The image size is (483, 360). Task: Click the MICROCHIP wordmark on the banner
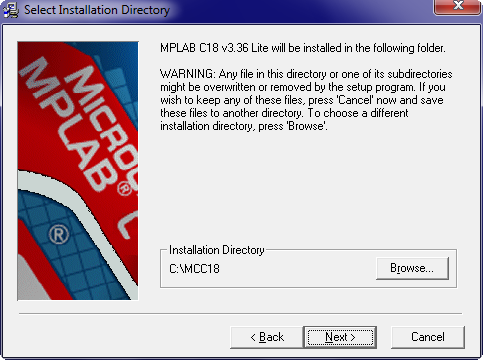pyautogui.click(x=105, y=123)
